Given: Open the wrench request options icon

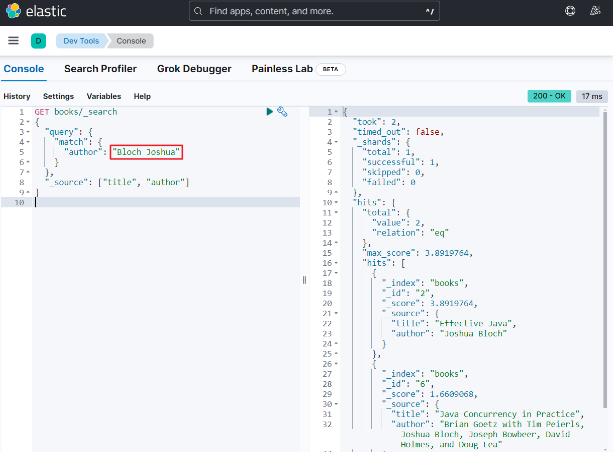Looking at the screenshot, I should 282,112.
